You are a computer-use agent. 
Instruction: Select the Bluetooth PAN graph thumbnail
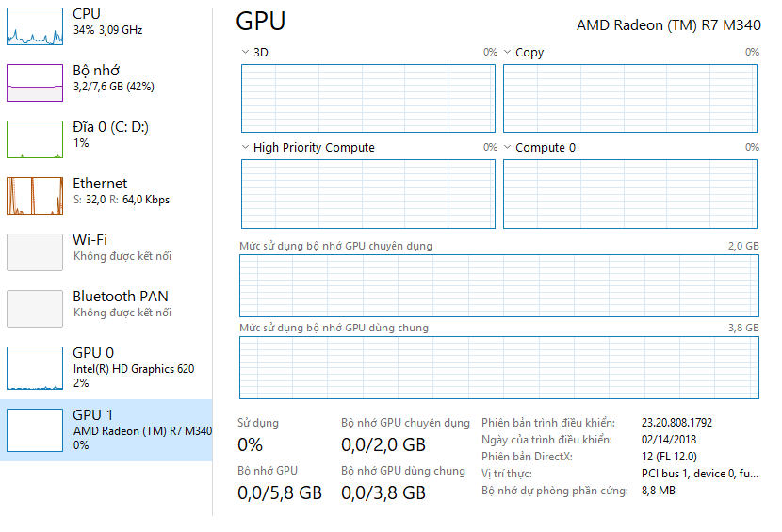pos(35,309)
